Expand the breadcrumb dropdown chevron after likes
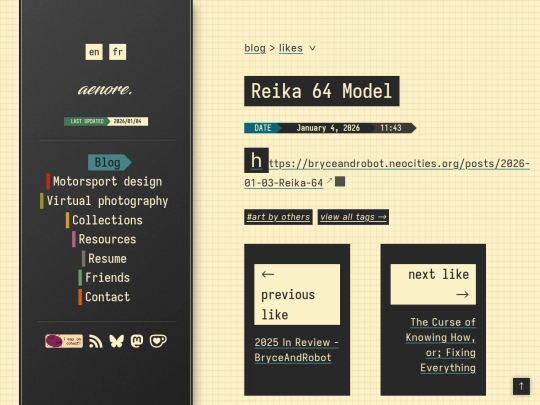The width and height of the screenshot is (540, 405). pos(312,48)
